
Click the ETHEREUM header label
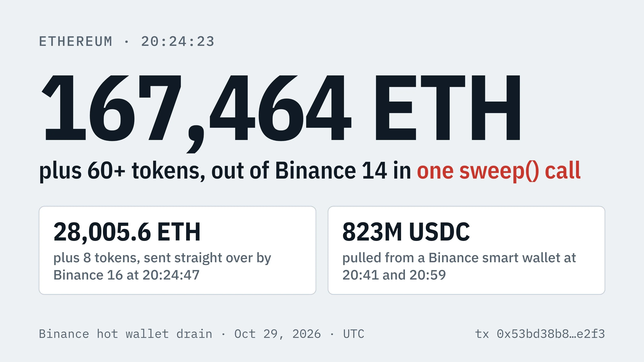coord(76,41)
